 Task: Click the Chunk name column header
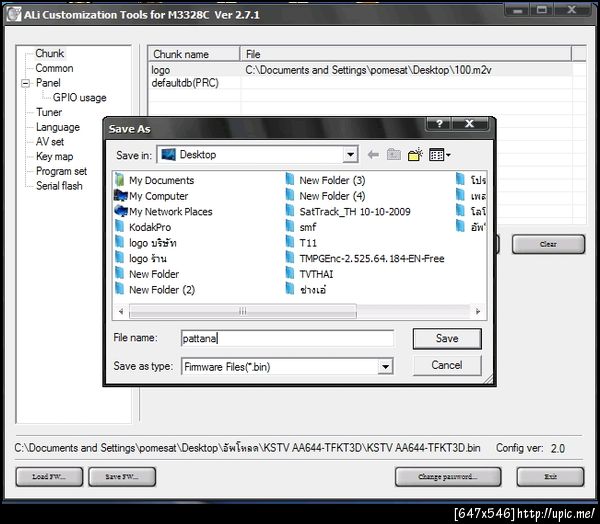(x=194, y=54)
